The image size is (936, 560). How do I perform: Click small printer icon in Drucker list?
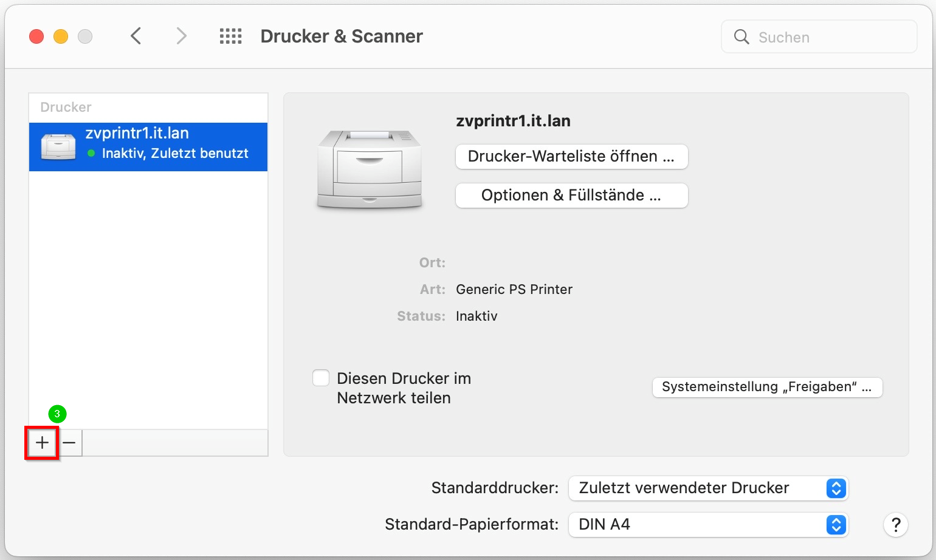58,146
